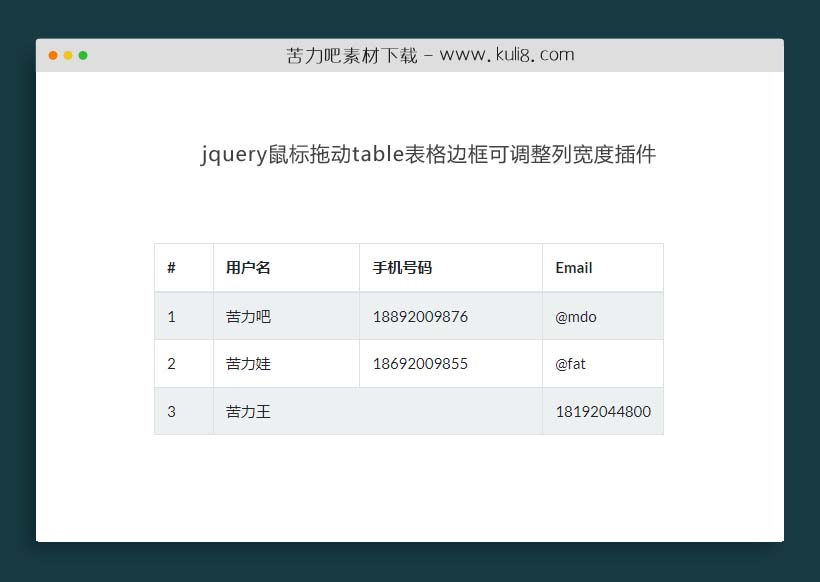Select the cell containing 苦力娃
Screen dimensions: 820x582
[248, 363]
